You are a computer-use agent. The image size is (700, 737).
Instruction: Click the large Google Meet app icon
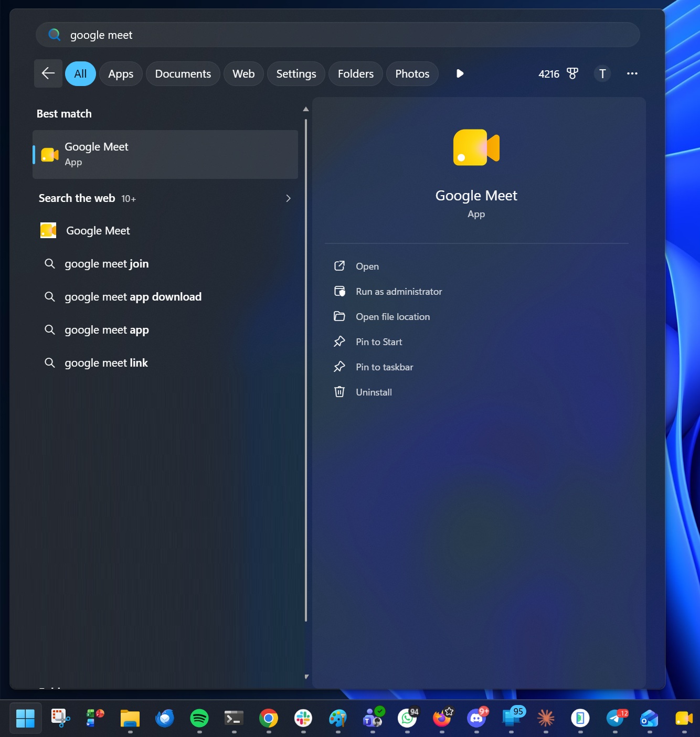(476, 147)
